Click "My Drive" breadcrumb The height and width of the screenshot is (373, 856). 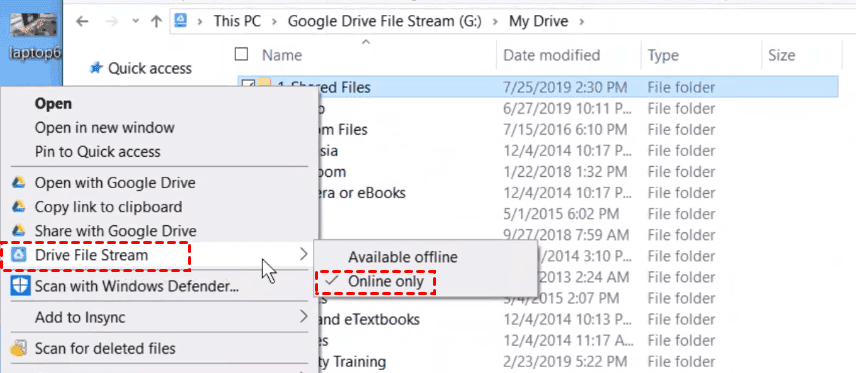[x=538, y=22]
